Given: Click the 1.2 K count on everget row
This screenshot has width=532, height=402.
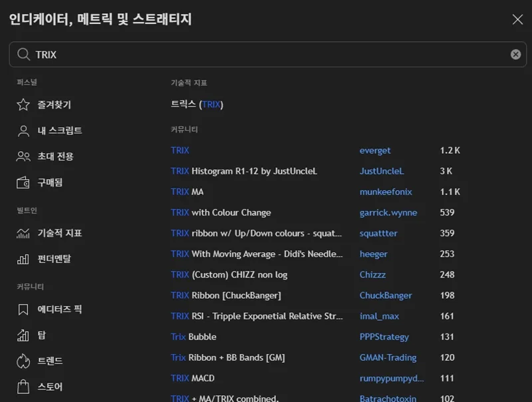Looking at the screenshot, I should [x=450, y=150].
